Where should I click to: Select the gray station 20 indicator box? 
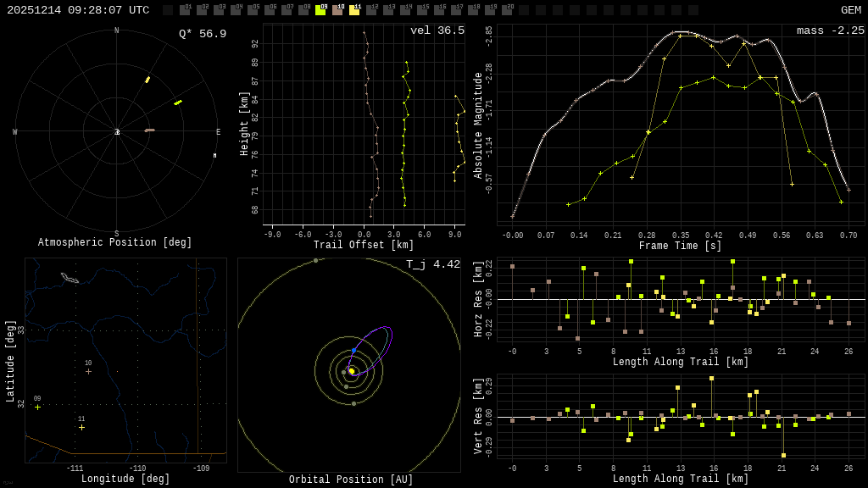(x=507, y=10)
